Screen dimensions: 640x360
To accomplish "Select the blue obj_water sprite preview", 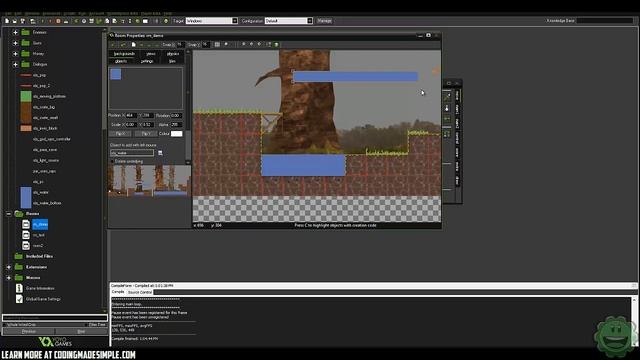I will (x=116, y=74).
